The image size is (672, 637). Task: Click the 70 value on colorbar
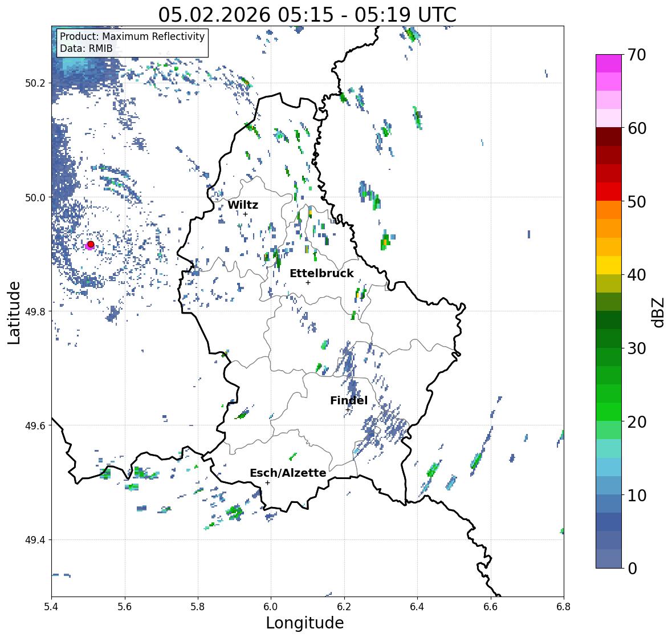637,55
